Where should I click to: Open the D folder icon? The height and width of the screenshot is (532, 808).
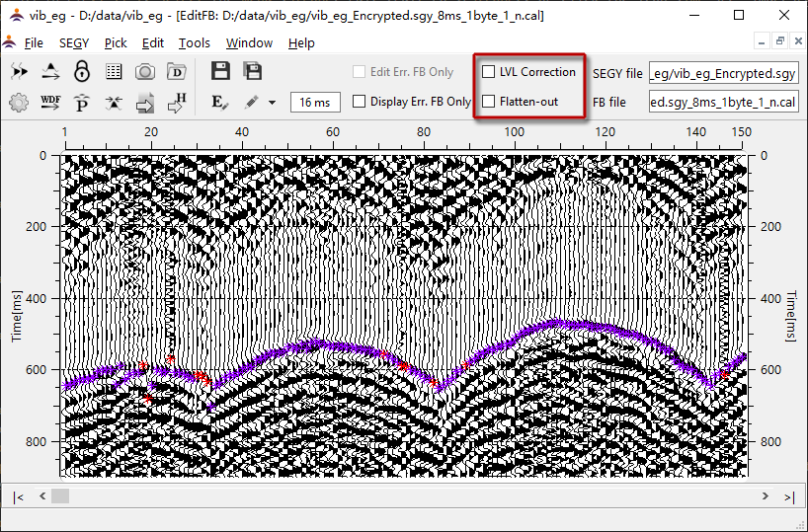point(176,71)
